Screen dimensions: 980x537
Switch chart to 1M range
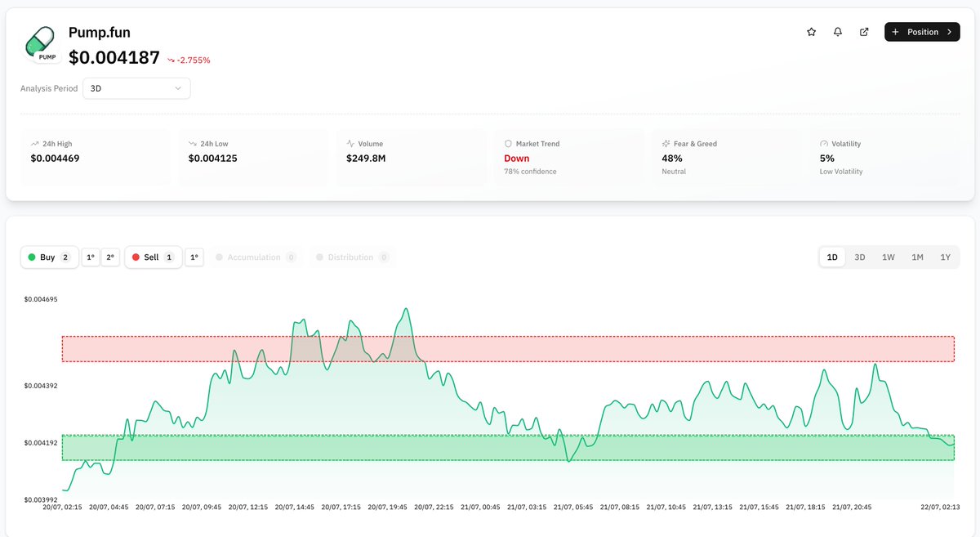click(917, 257)
